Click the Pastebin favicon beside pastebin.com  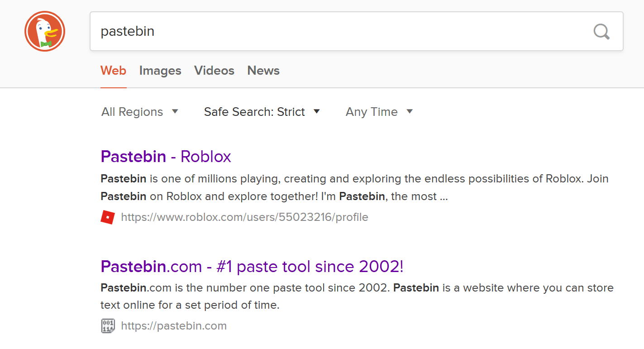coord(108,325)
